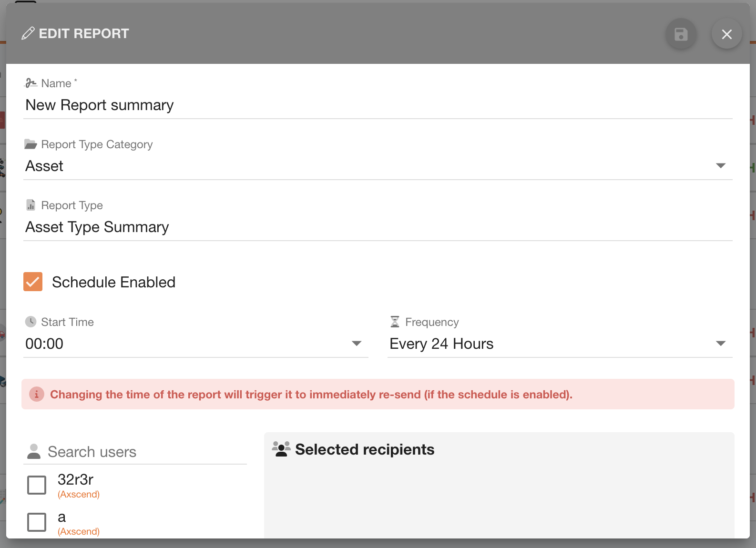Viewport: 756px width, 548px height.
Task: Open the Start Time dropdown
Action: pos(356,343)
